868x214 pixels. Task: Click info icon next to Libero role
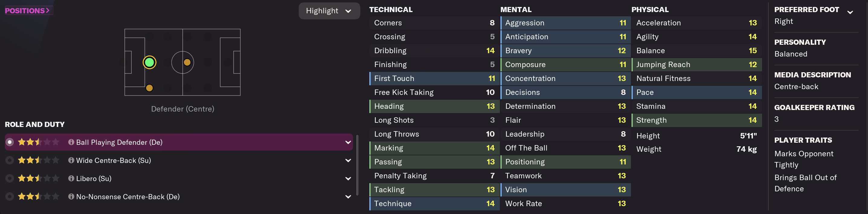(x=71, y=178)
